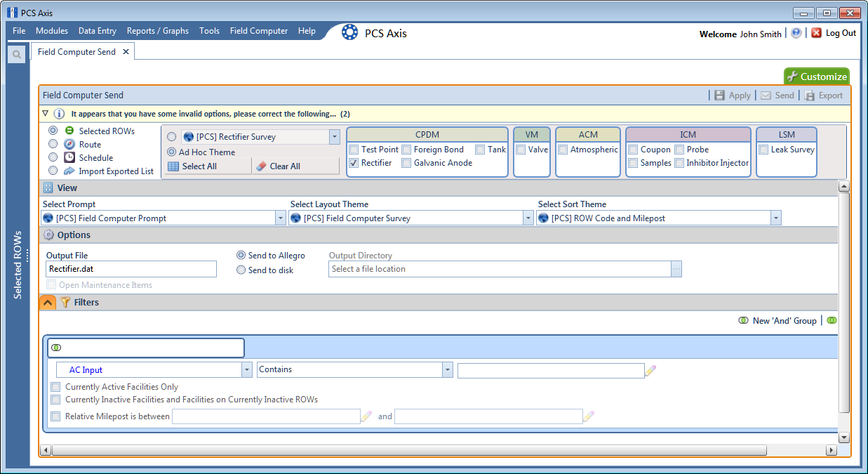The width and height of the screenshot is (868, 474).
Task: Expand the Selected ROWs side panel
Action: tap(18, 264)
